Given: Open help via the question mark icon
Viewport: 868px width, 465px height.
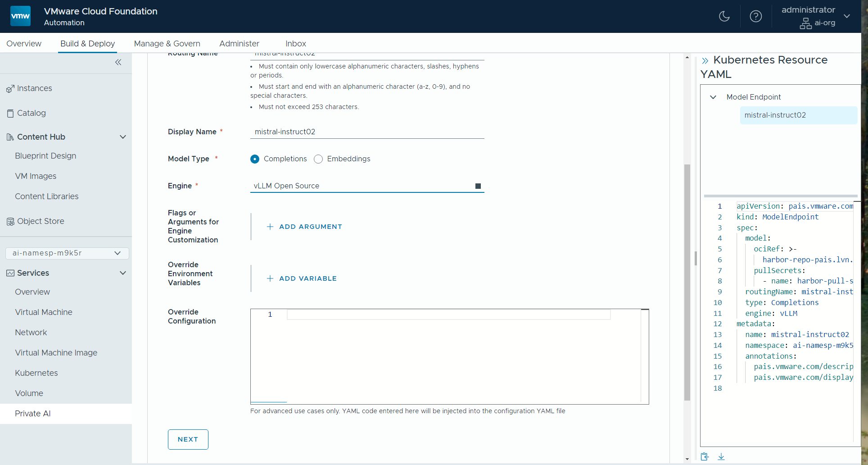Looking at the screenshot, I should point(755,16).
